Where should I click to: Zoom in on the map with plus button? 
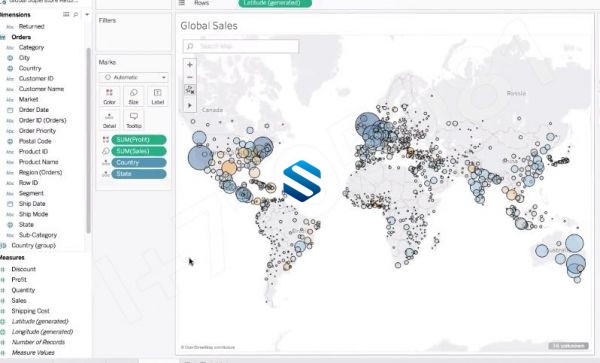pos(190,65)
